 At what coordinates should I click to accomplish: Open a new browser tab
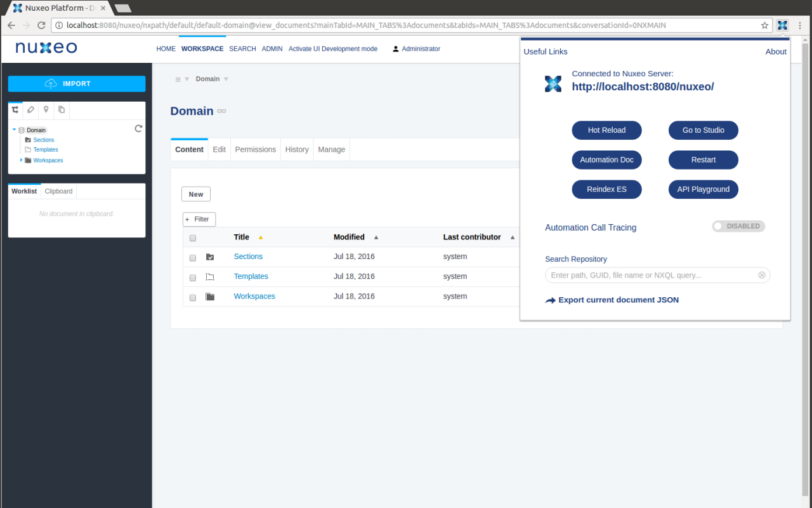(x=123, y=8)
